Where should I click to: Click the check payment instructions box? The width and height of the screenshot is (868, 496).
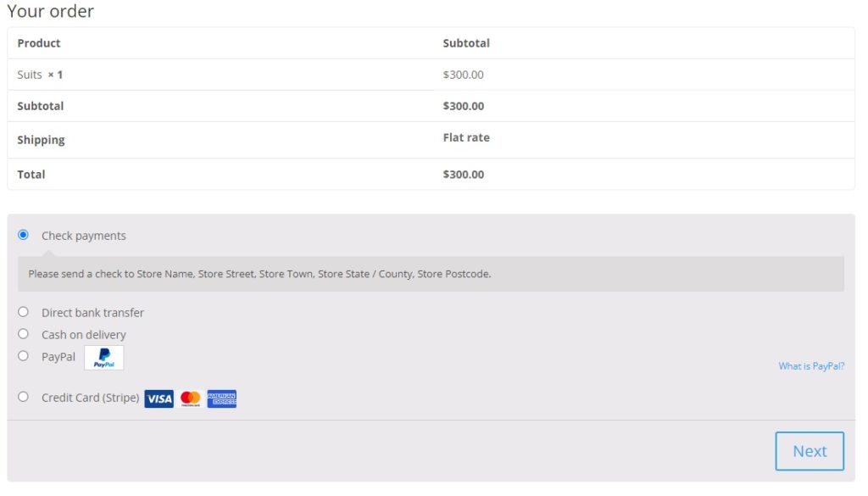click(x=431, y=274)
